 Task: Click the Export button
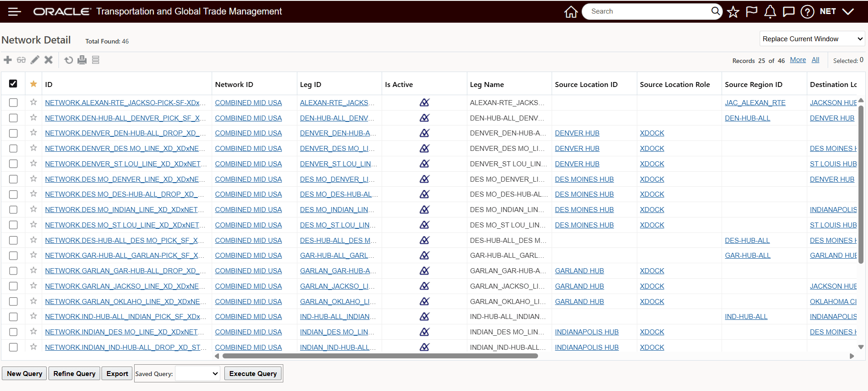click(x=117, y=374)
